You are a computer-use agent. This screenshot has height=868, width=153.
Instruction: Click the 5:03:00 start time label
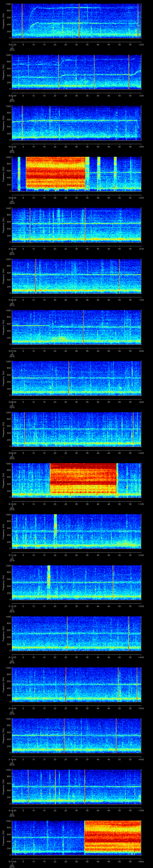[x=12, y=147]
